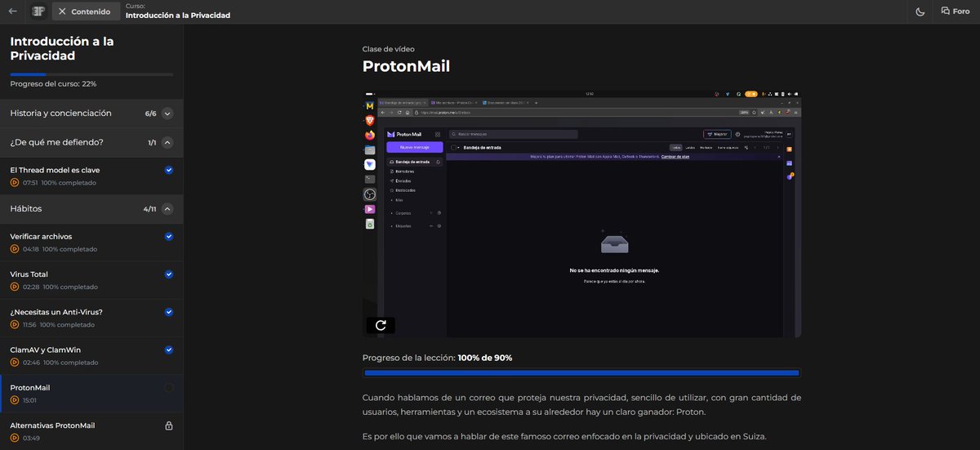Viewport: 980px width, 450px height.
Task: Click paragraph starting 'Es por ello que vamos'
Action: (564, 435)
